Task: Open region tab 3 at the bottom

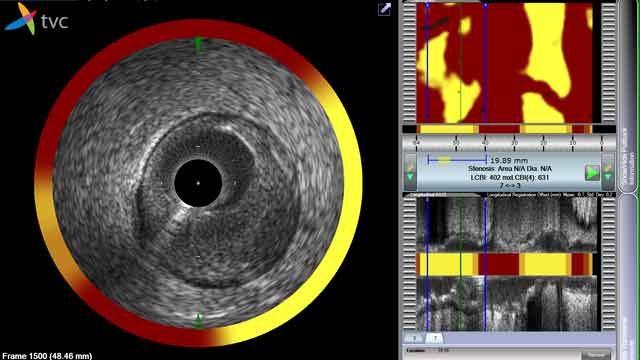Action: [415, 338]
